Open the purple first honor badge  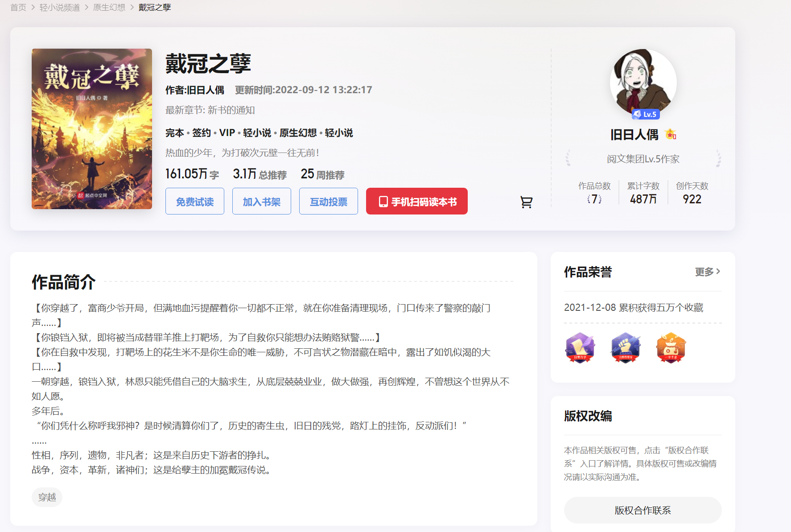click(x=580, y=347)
